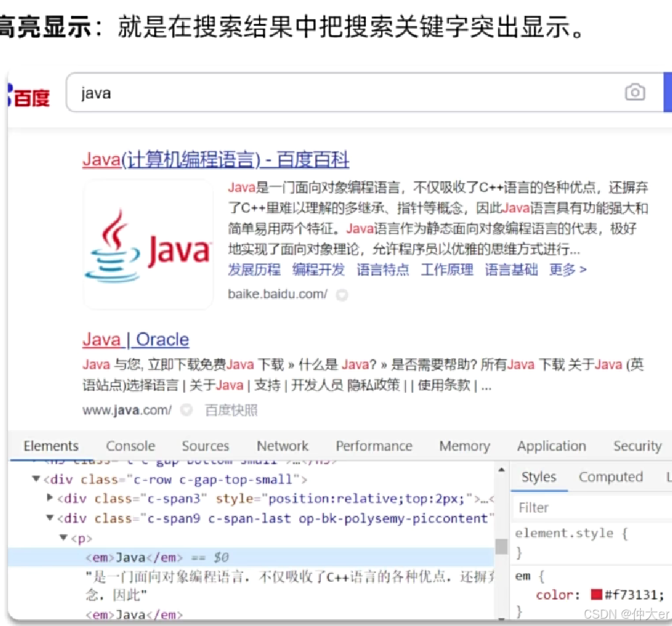This screenshot has width=672, height=626.
Task: Click the Filter input in the Styles panel
Action: [x=551, y=507]
